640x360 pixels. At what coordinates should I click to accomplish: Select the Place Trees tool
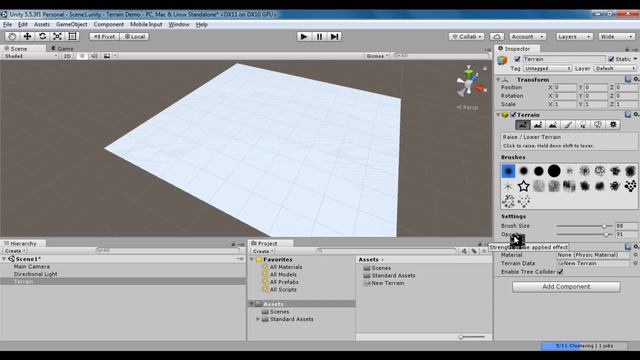pyautogui.click(x=583, y=125)
